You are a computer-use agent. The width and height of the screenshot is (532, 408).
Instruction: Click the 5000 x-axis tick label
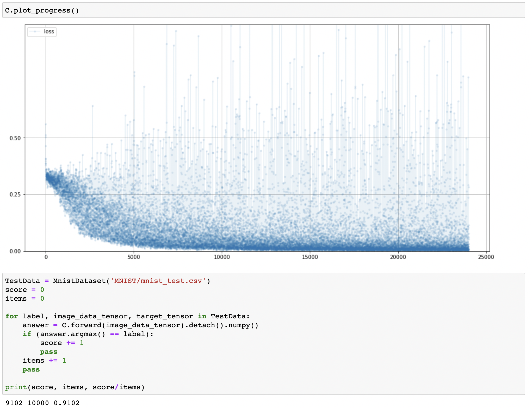[x=134, y=257]
